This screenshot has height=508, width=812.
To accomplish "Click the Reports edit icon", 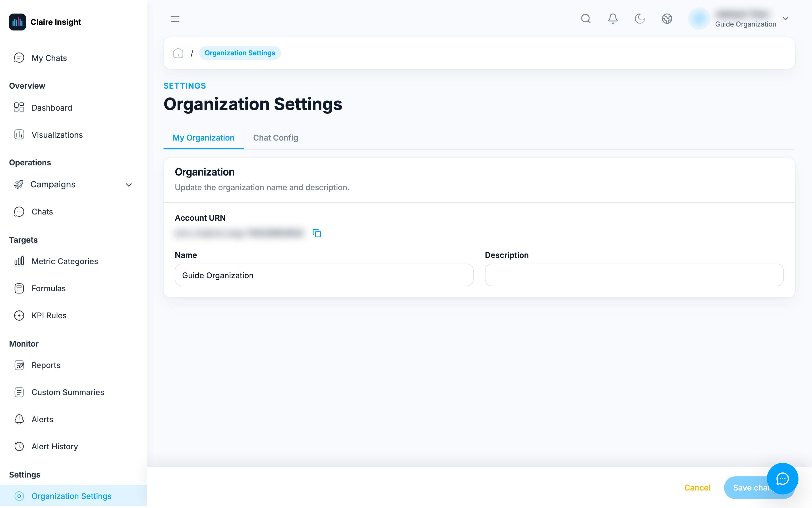I will click(x=19, y=365).
